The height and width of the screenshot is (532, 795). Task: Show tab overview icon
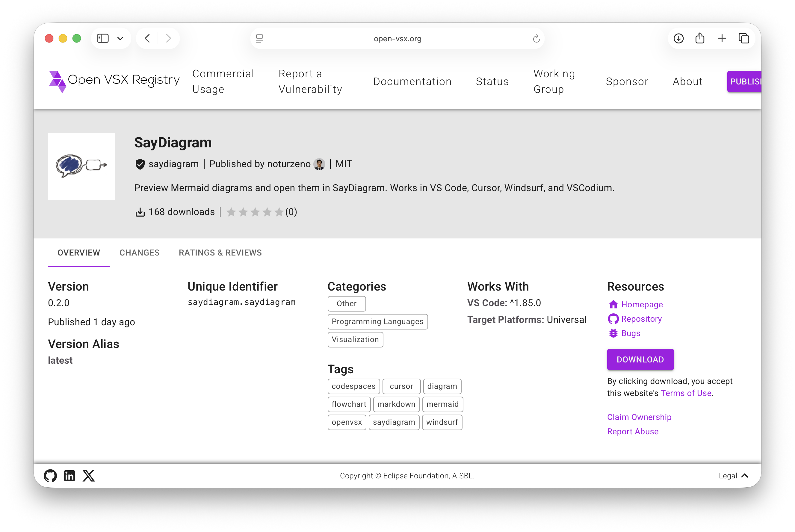pos(743,38)
